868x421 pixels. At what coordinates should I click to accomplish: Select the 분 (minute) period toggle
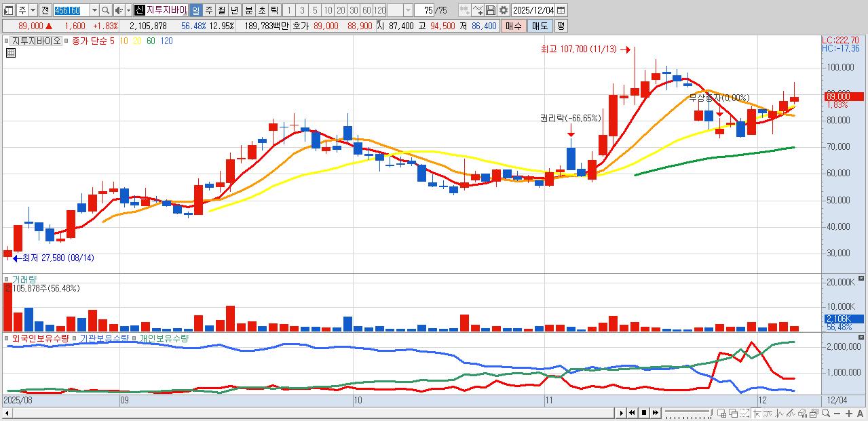pos(248,10)
